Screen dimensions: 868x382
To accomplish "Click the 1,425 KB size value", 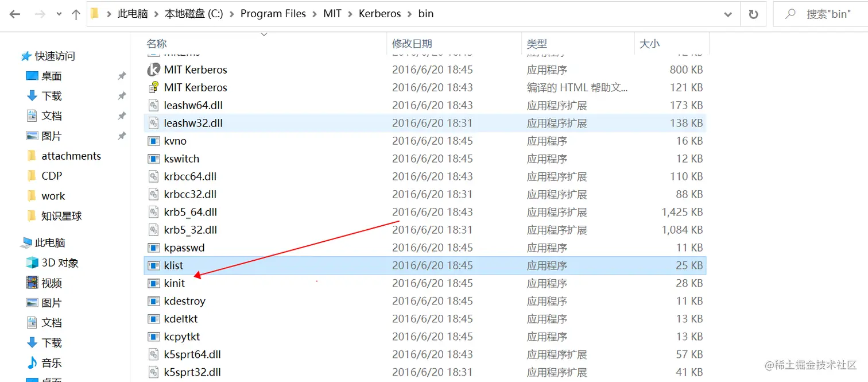I will 682,212.
